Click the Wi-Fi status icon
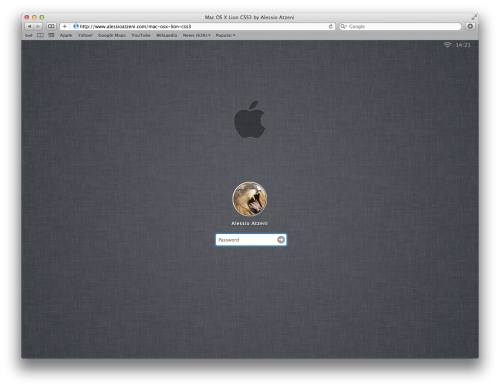 pos(447,45)
